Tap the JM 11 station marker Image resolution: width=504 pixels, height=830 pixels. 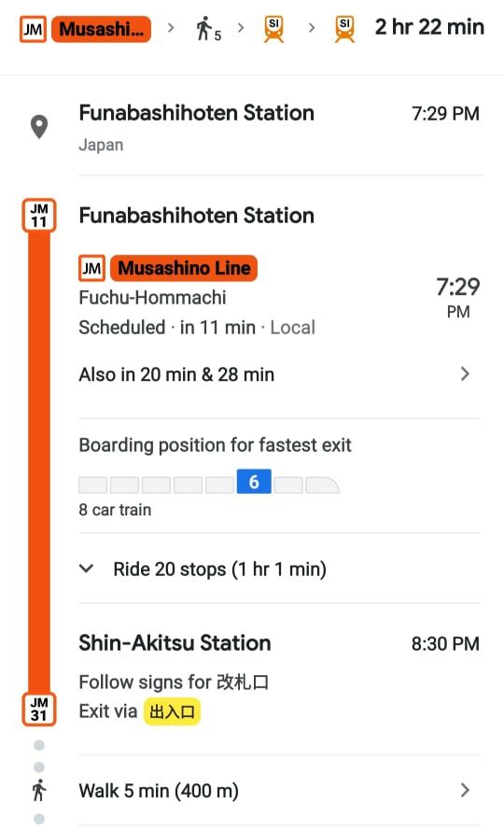38,216
